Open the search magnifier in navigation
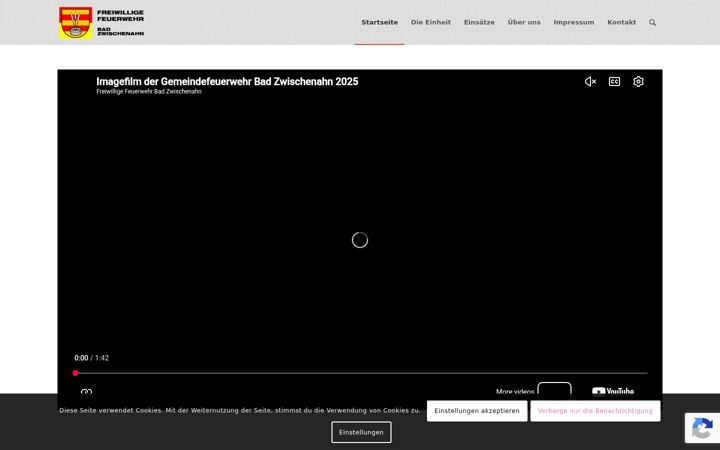Screen dimensions: 720x450 click(x=652, y=22)
